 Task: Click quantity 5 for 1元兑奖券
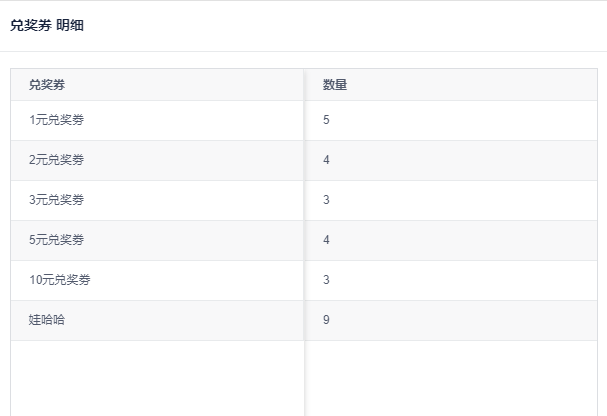coord(326,120)
